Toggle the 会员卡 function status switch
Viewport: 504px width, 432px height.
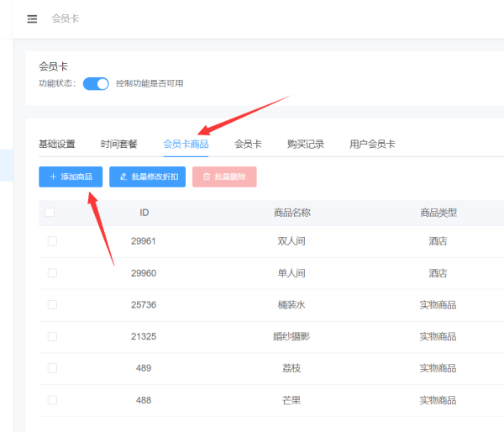(x=96, y=83)
